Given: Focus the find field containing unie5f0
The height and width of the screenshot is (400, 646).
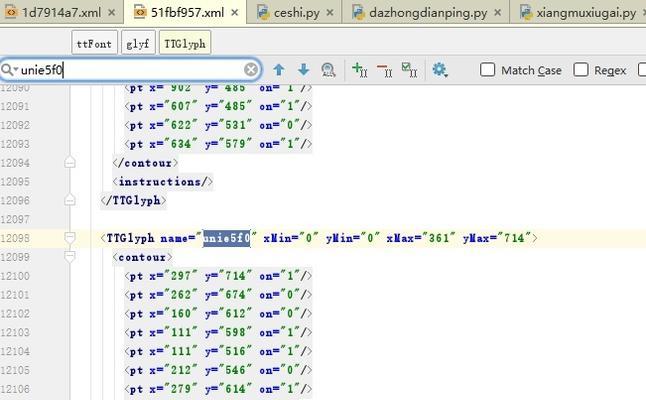Looking at the screenshot, I should (130, 70).
